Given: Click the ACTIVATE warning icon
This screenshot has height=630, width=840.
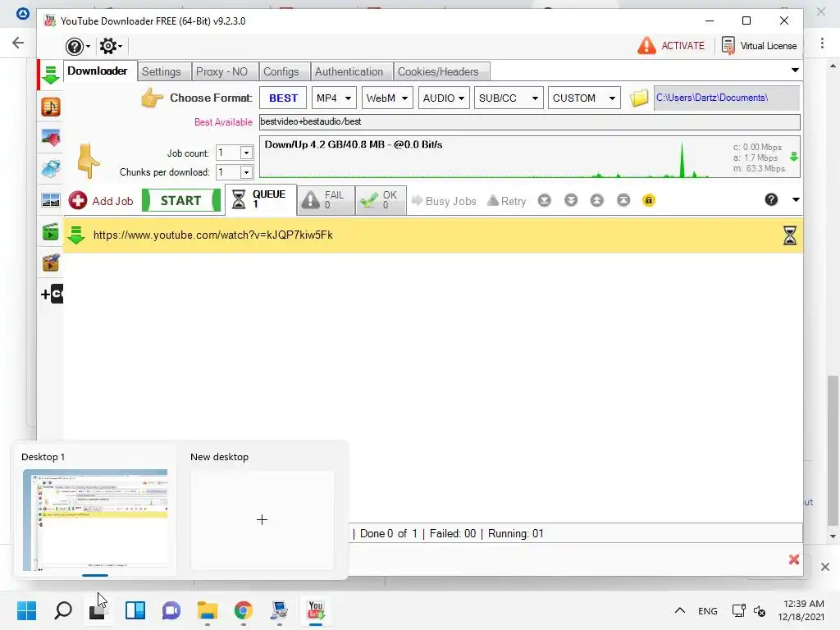Looking at the screenshot, I should (646, 46).
